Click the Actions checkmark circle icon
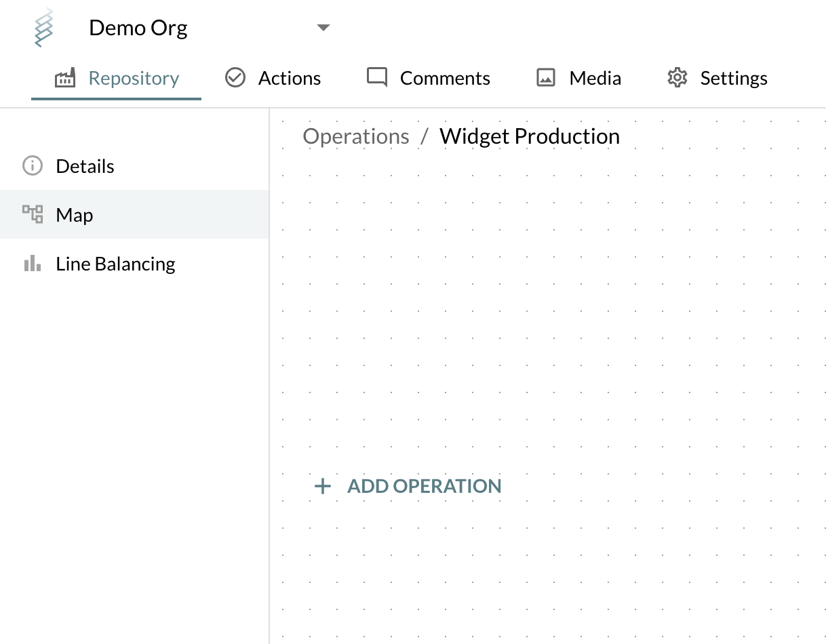This screenshot has width=826, height=644. click(x=235, y=79)
